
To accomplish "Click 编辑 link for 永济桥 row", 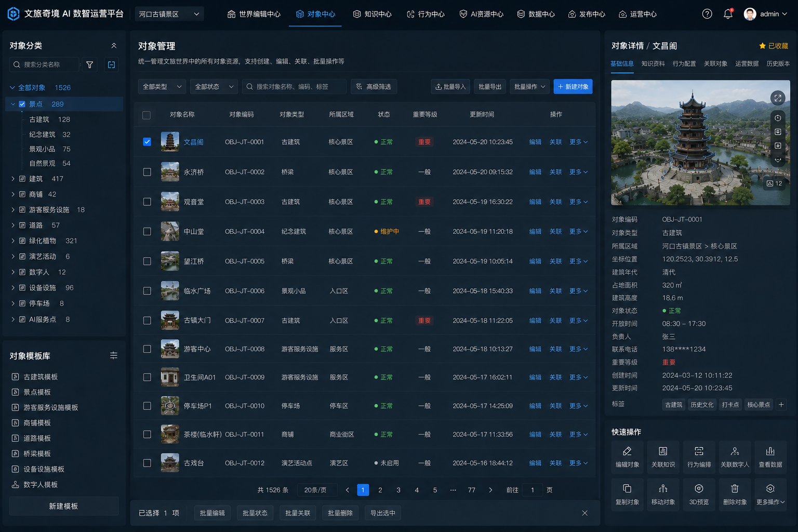I will [535, 172].
